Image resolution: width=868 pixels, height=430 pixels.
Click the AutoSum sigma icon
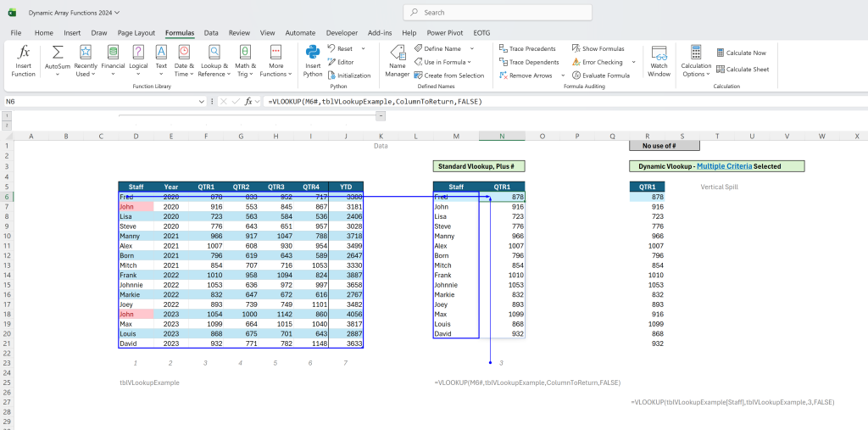click(58, 53)
